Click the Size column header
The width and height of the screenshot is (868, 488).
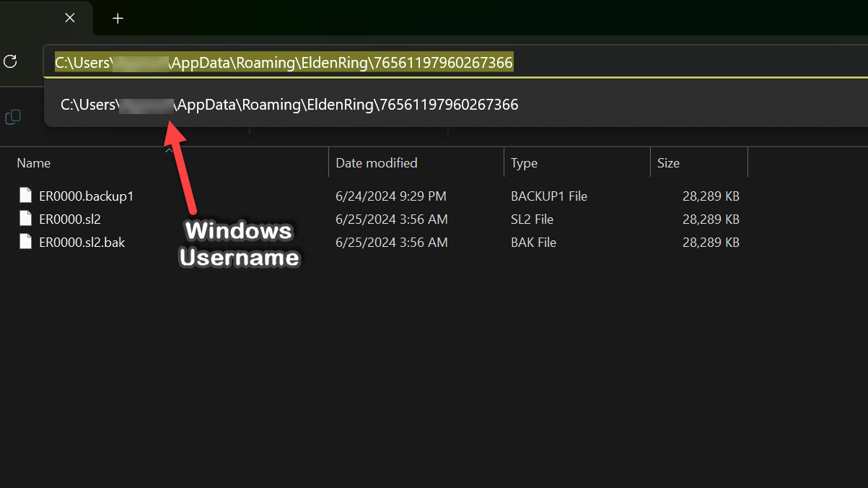click(668, 163)
